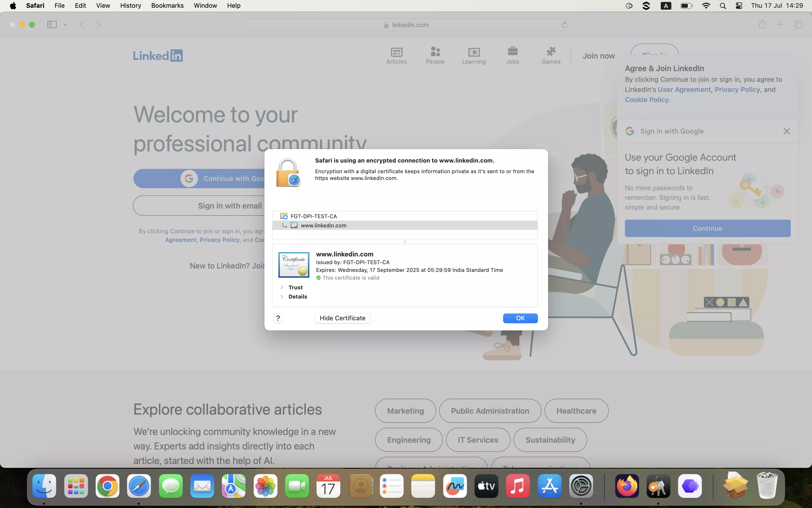
Task: Open the Edit menu
Action: [x=80, y=6]
